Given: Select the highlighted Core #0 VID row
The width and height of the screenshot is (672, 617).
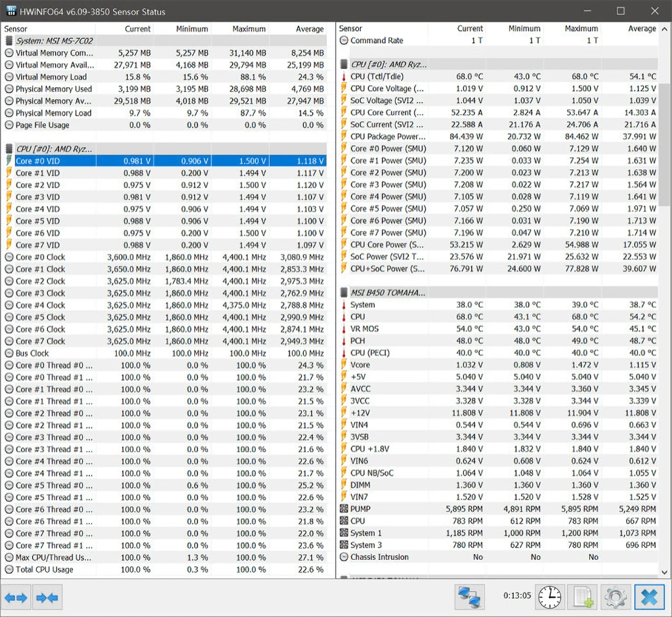Looking at the screenshot, I should coord(164,161).
